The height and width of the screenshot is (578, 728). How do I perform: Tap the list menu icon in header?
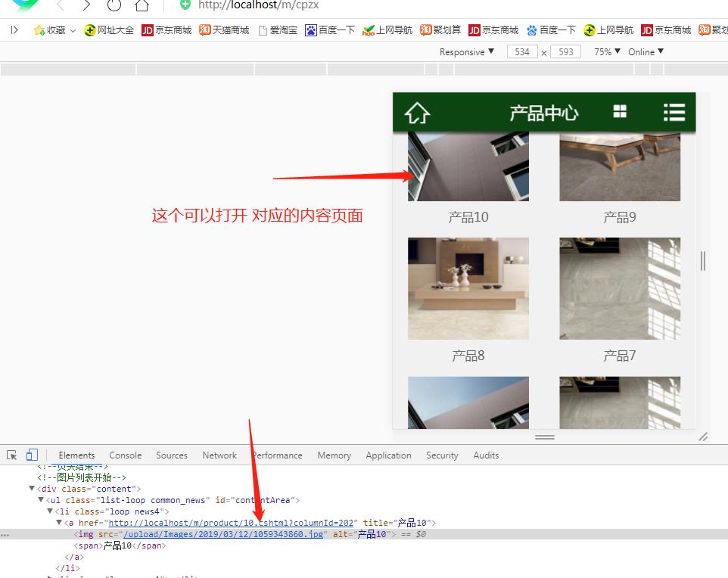(x=674, y=112)
